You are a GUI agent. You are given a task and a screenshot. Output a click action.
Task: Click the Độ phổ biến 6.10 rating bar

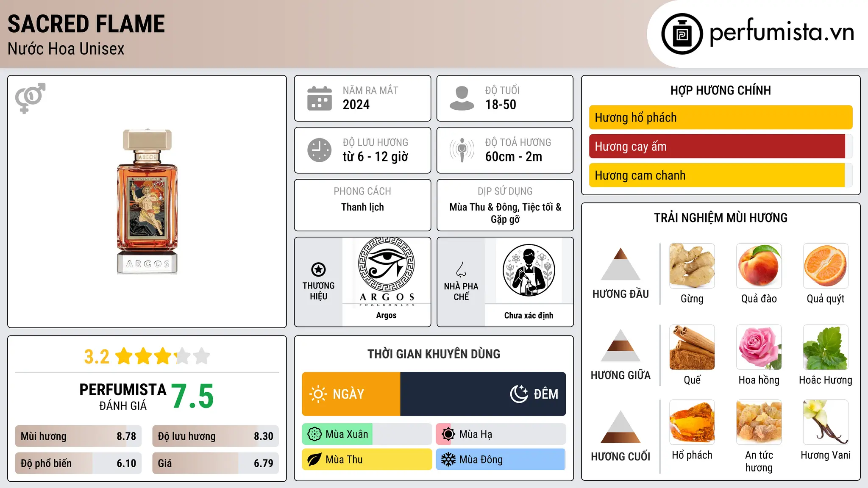78,463
